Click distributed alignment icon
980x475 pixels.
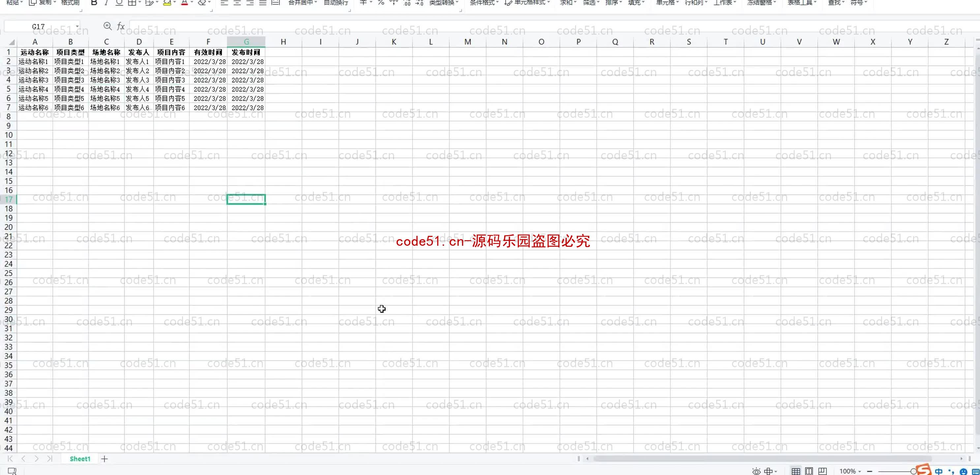point(276,3)
